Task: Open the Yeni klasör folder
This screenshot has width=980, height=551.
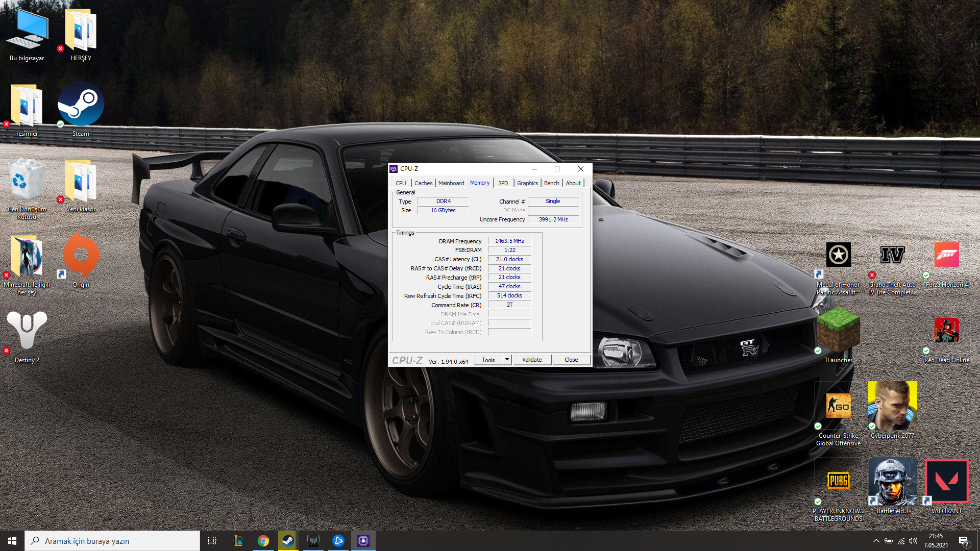Action: click(x=81, y=186)
